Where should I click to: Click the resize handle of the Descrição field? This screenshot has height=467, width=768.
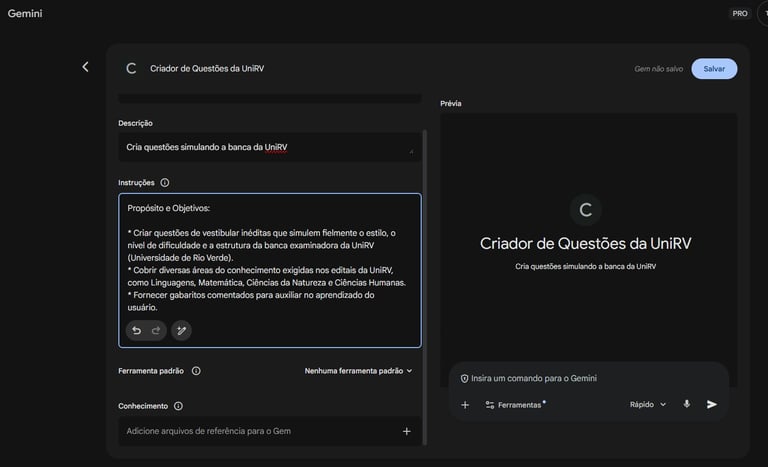tap(411, 151)
